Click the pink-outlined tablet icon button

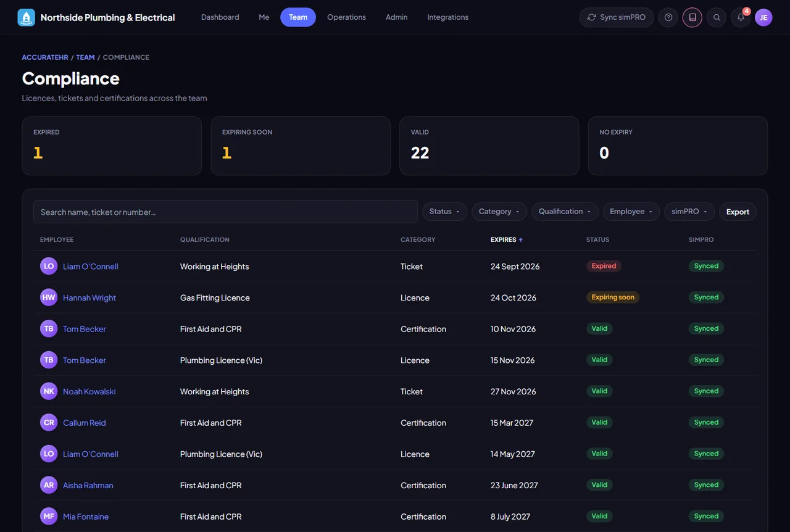click(x=692, y=17)
